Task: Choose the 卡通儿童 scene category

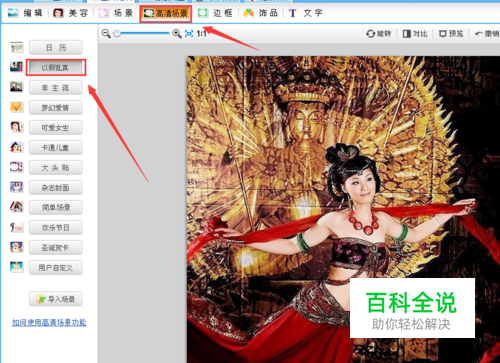Action: (x=55, y=148)
